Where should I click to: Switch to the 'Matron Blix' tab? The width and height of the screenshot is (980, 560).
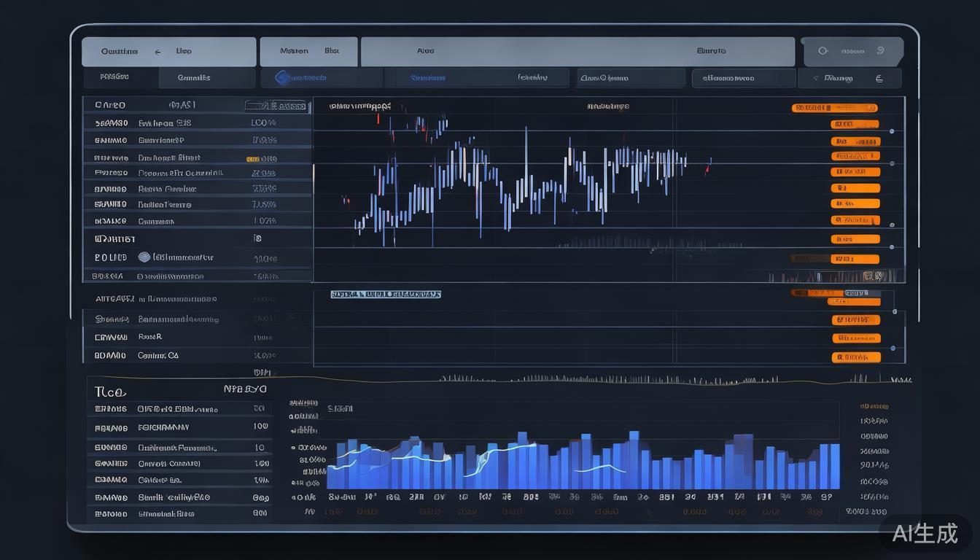click(308, 52)
